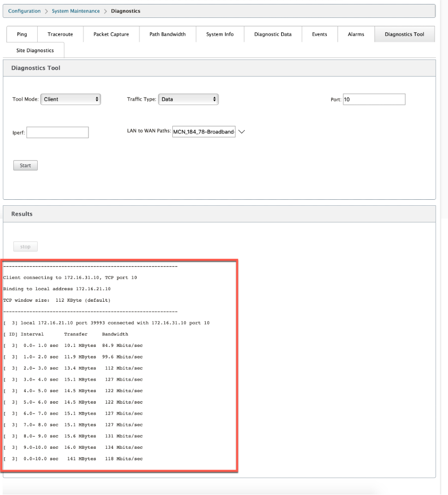Select the Diagnostics Tool tab
Image resolution: width=448 pixels, height=495 pixels.
click(404, 34)
